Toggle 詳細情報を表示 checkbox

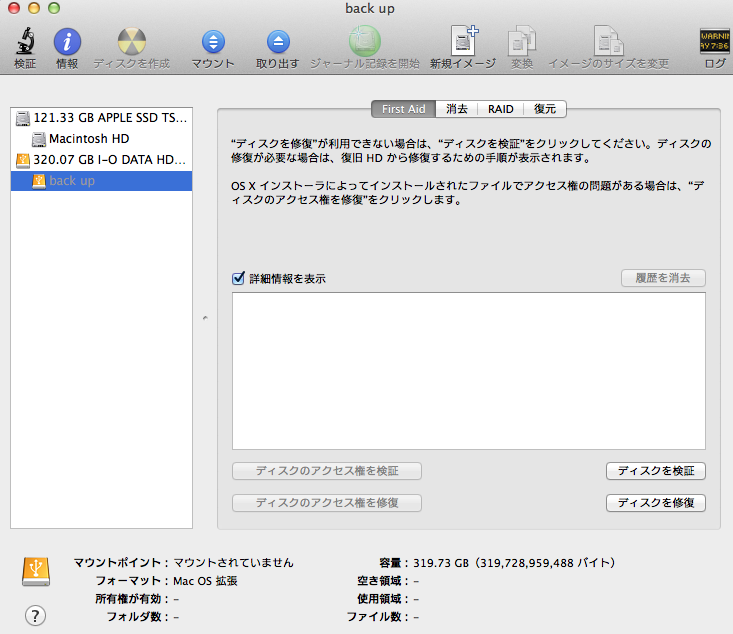pos(238,279)
